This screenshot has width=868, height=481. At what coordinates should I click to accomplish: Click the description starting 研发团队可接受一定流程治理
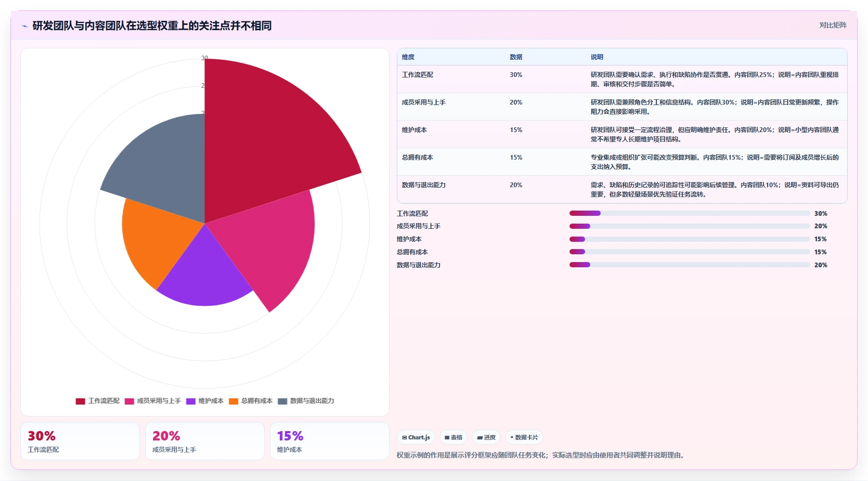[x=715, y=135]
